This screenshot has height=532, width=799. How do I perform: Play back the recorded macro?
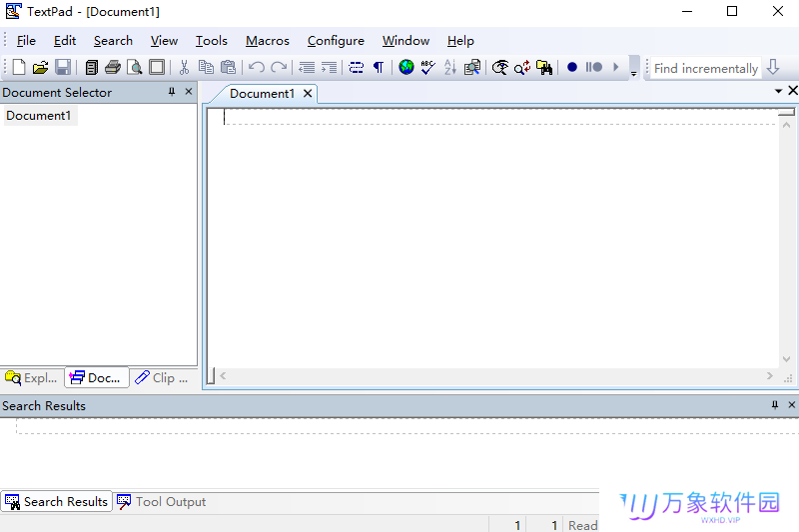tap(616, 67)
